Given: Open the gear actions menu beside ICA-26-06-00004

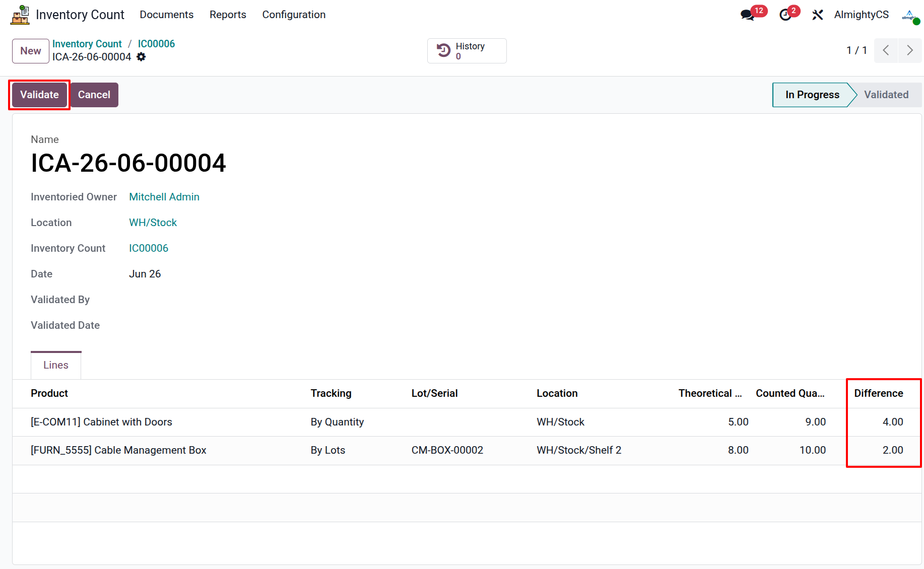Looking at the screenshot, I should pos(141,57).
